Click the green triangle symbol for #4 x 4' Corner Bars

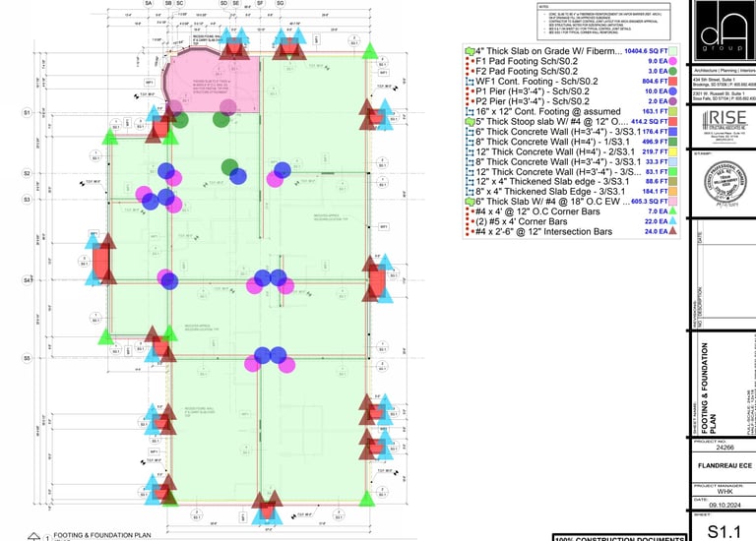coord(672,211)
